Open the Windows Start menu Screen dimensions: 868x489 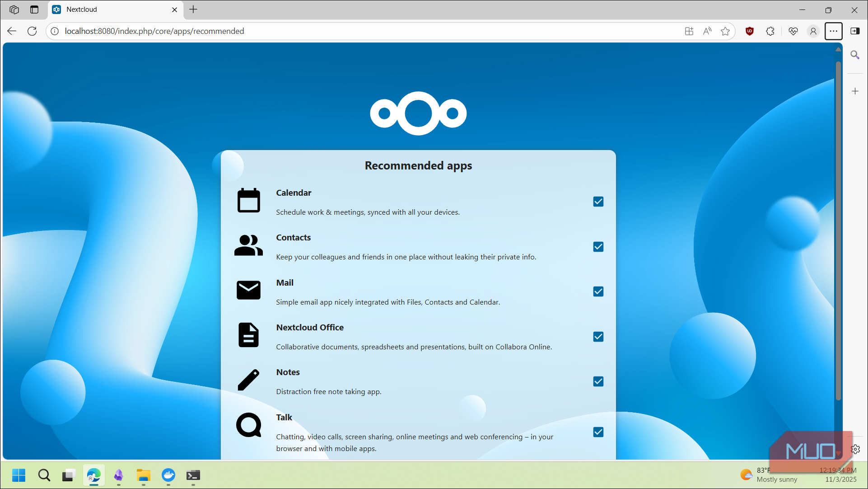click(x=19, y=475)
